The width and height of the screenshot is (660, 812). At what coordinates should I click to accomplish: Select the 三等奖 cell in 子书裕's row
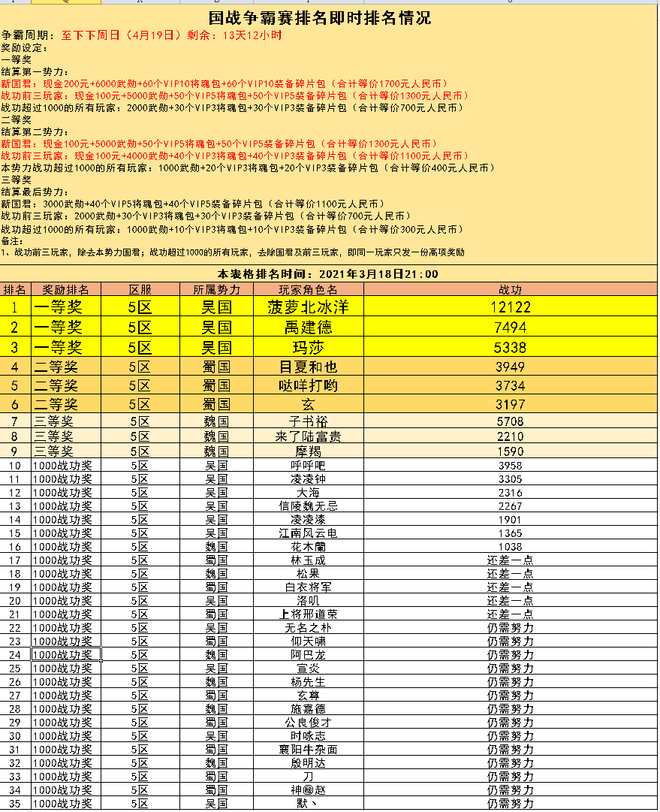tap(66, 421)
